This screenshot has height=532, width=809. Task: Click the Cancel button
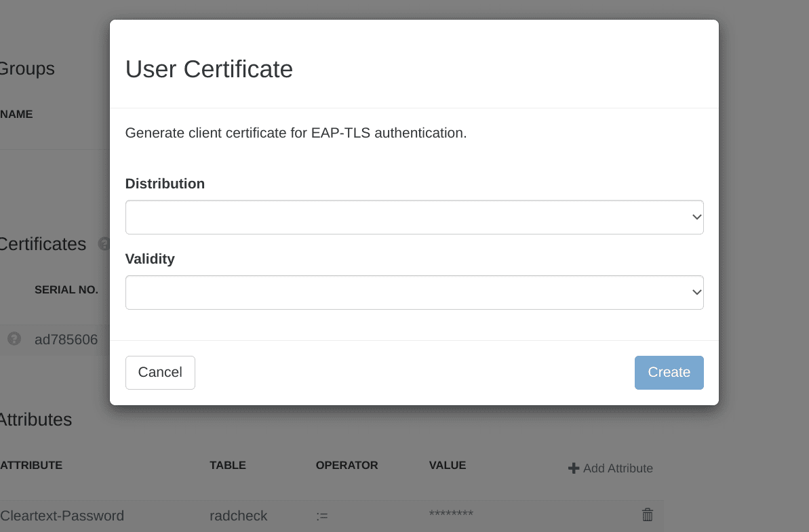160,372
